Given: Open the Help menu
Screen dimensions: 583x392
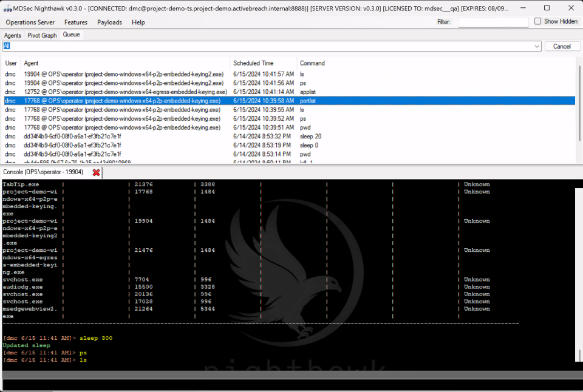Looking at the screenshot, I should [138, 22].
